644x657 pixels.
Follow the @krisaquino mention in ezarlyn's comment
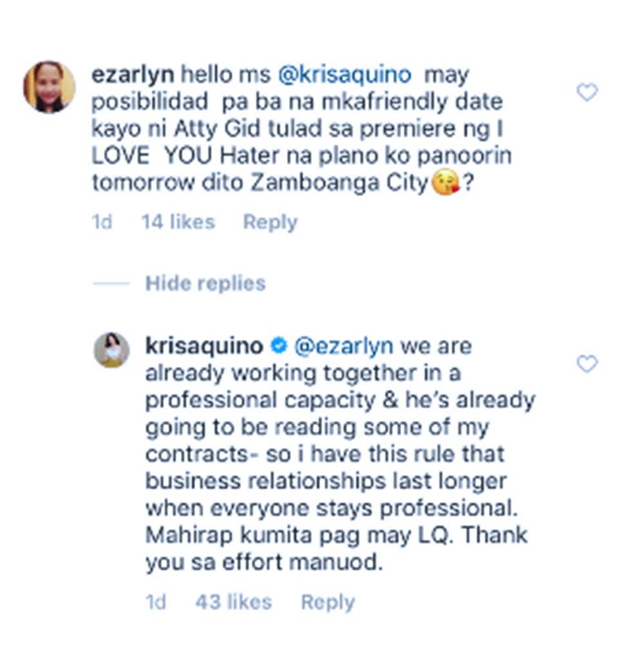tap(345, 75)
